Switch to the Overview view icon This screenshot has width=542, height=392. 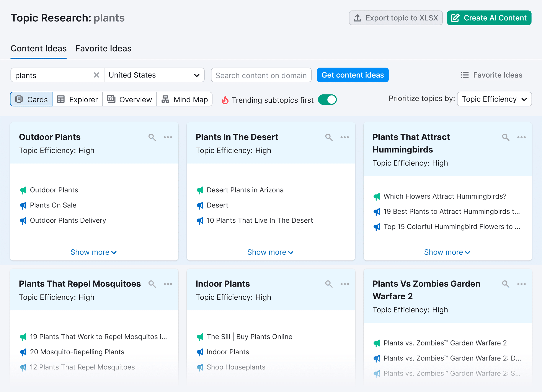click(112, 99)
